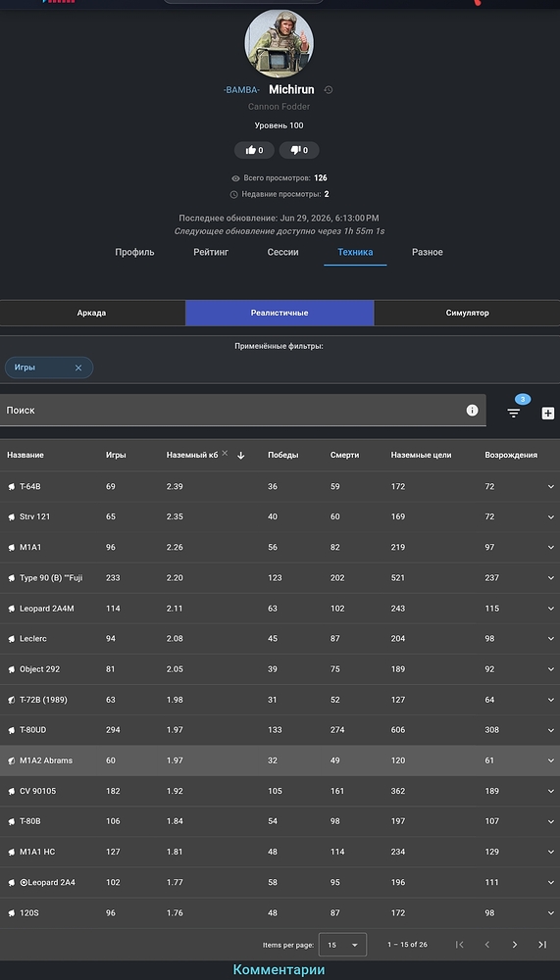
Task: Click the Strv 121 vehicle icon
Action: click(11, 517)
